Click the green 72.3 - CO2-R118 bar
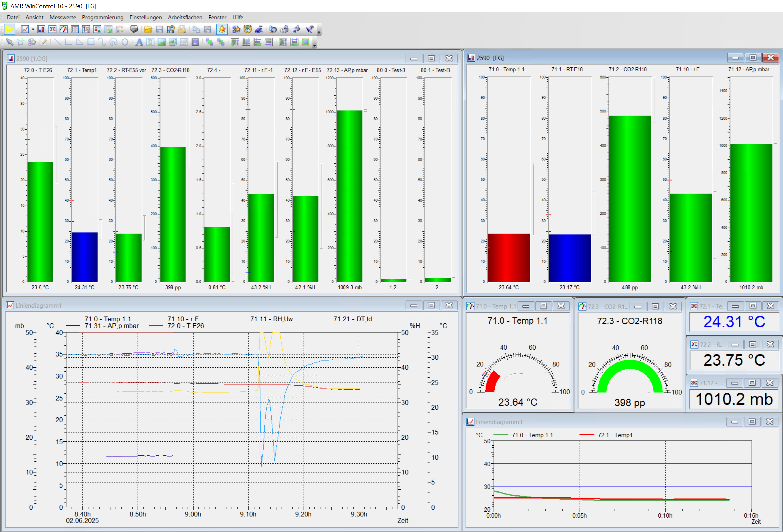This screenshot has height=532, width=783. pos(173,214)
